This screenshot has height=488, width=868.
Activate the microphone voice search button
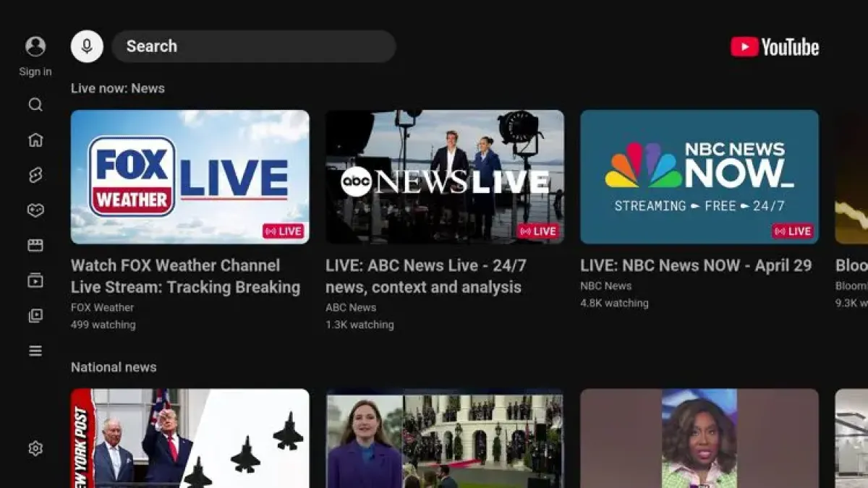[x=87, y=46]
